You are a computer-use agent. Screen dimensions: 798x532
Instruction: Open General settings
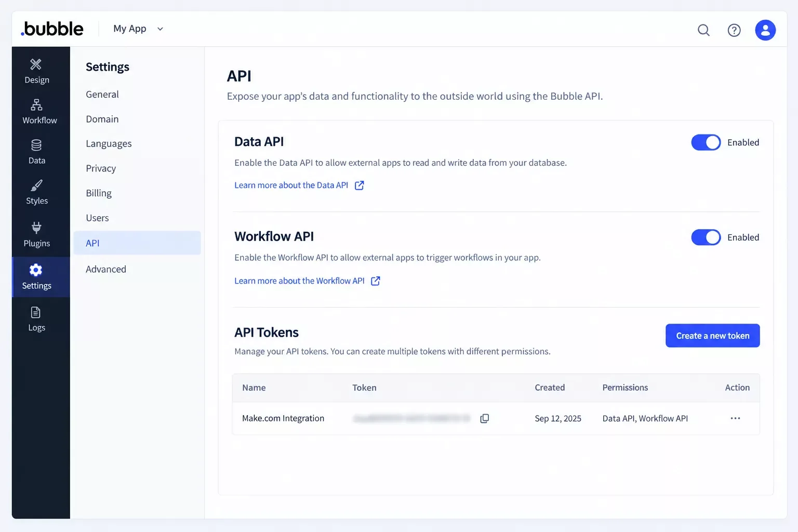tap(102, 95)
